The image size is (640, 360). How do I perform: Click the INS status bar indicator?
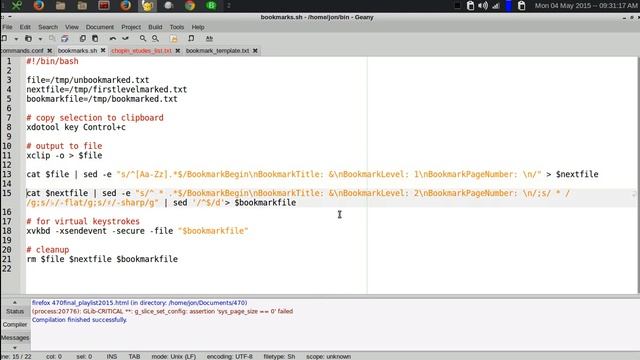click(x=112, y=356)
